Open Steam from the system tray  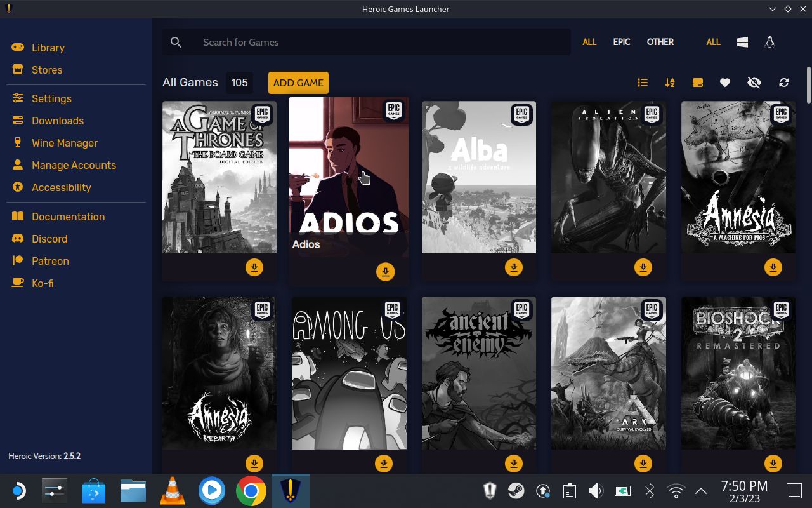click(516, 491)
